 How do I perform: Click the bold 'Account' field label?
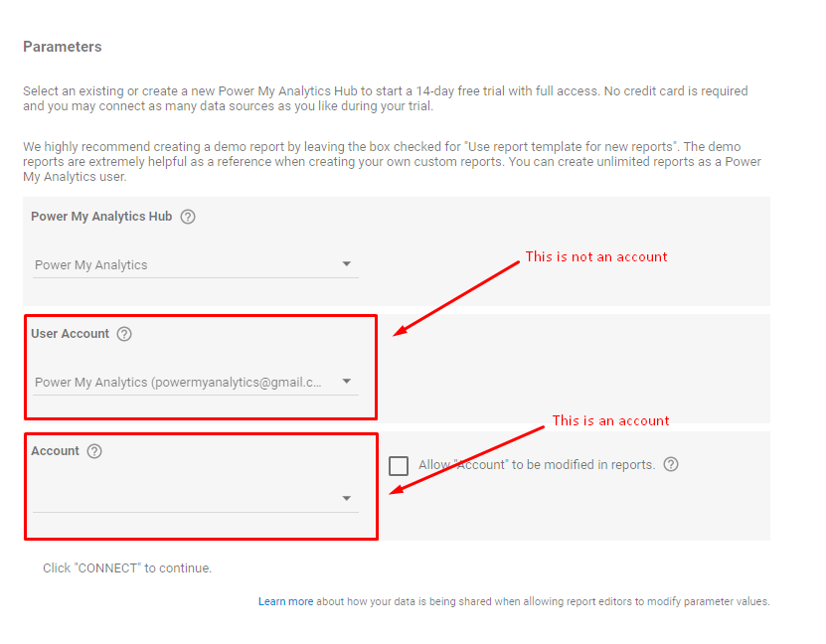(55, 451)
